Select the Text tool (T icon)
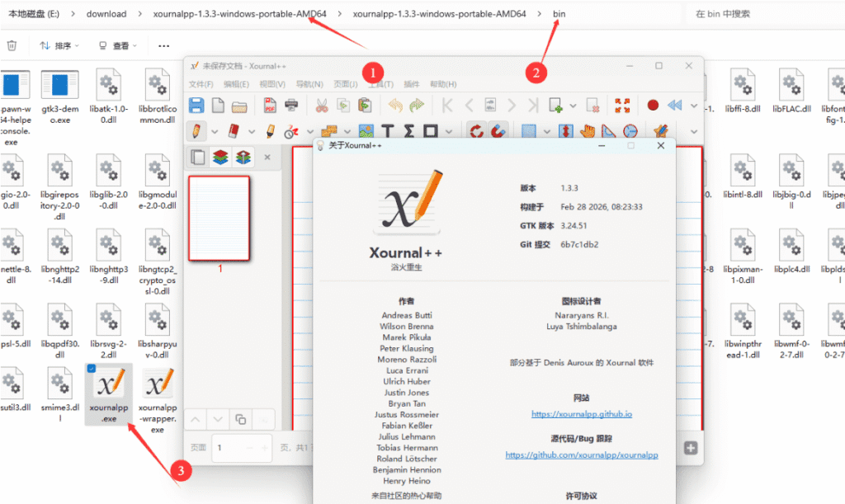This screenshot has width=845, height=504. 388,131
